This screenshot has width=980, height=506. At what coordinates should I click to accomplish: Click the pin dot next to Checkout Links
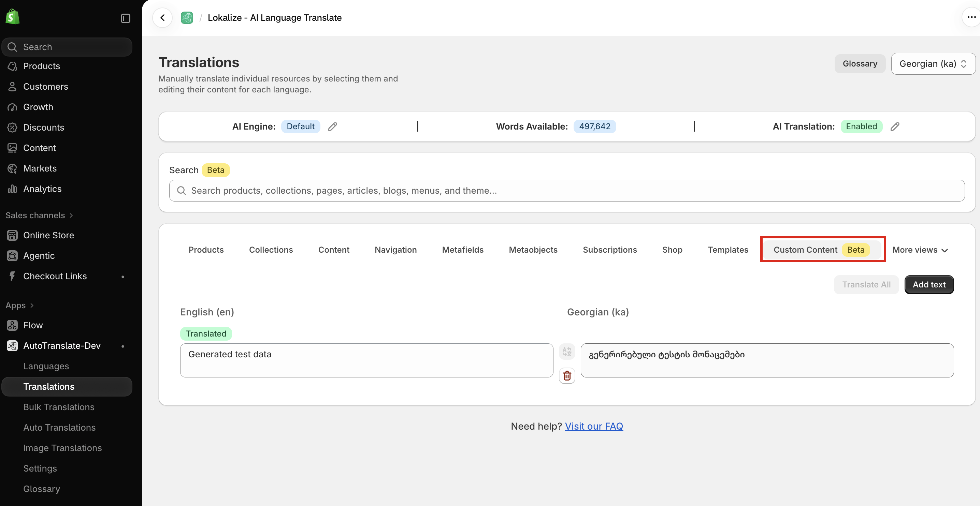coord(122,277)
